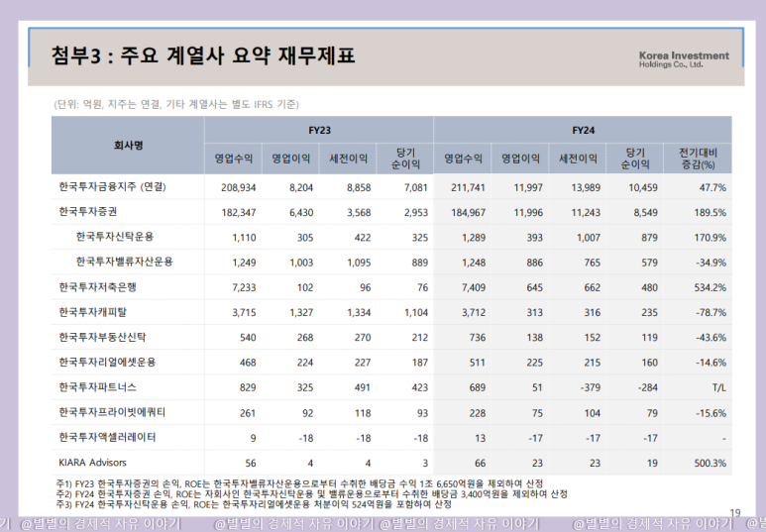Image resolution: width=766 pixels, height=532 pixels.
Task: Select the FY23 group header
Action: [x=319, y=130]
